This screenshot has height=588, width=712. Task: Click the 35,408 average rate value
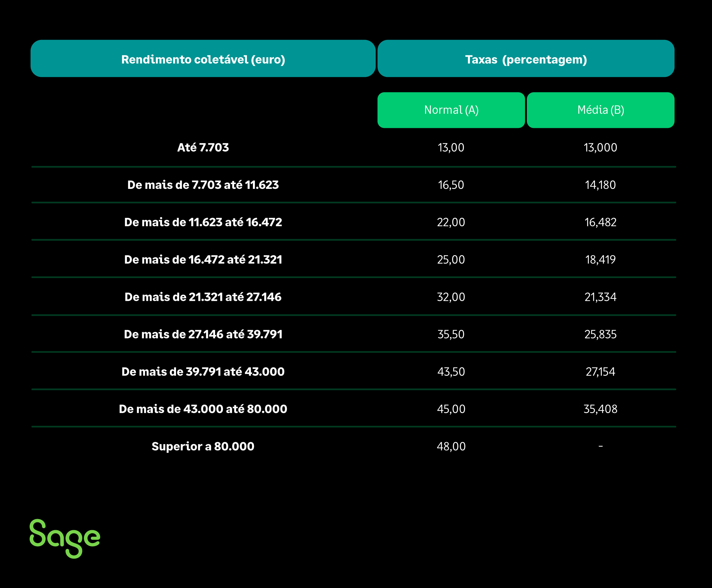(600, 409)
